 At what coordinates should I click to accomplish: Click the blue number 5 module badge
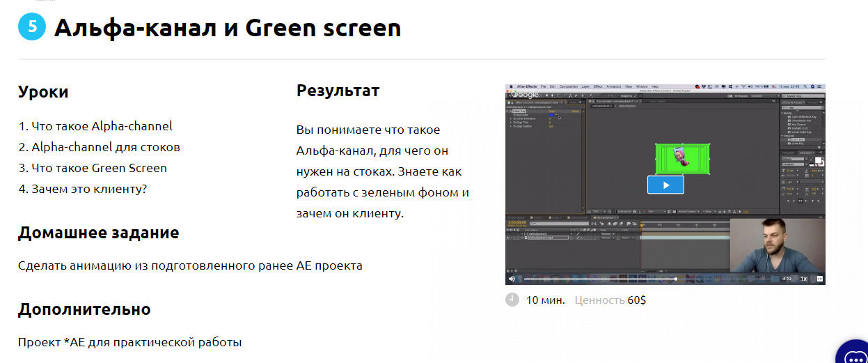point(31,27)
